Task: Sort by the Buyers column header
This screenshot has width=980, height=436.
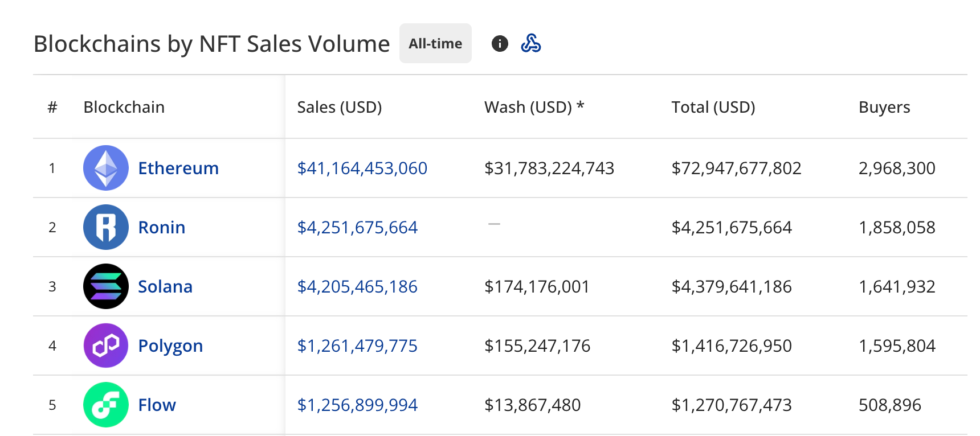Action: [x=884, y=107]
